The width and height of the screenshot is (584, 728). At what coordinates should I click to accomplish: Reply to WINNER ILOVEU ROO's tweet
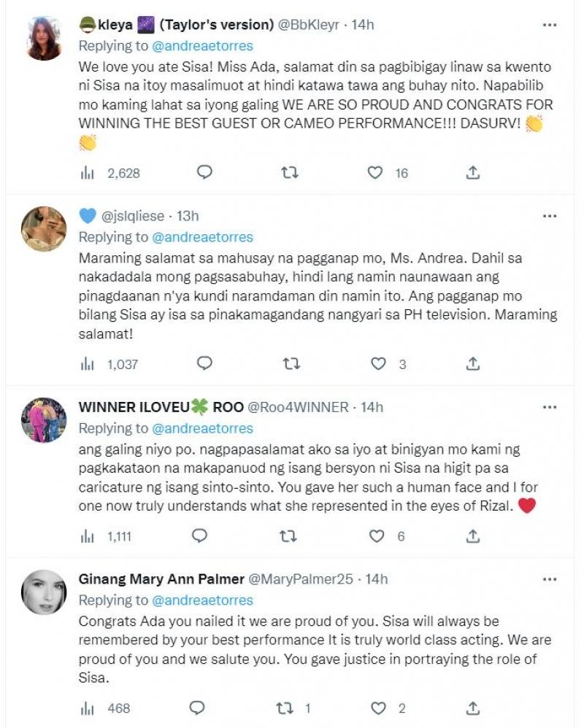coord(199,536)
